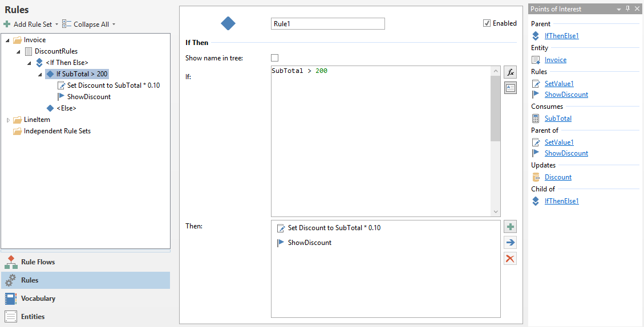Open the Add Rule Set dropdown
Screen dimensions: 644x327
tap(57, 24)
